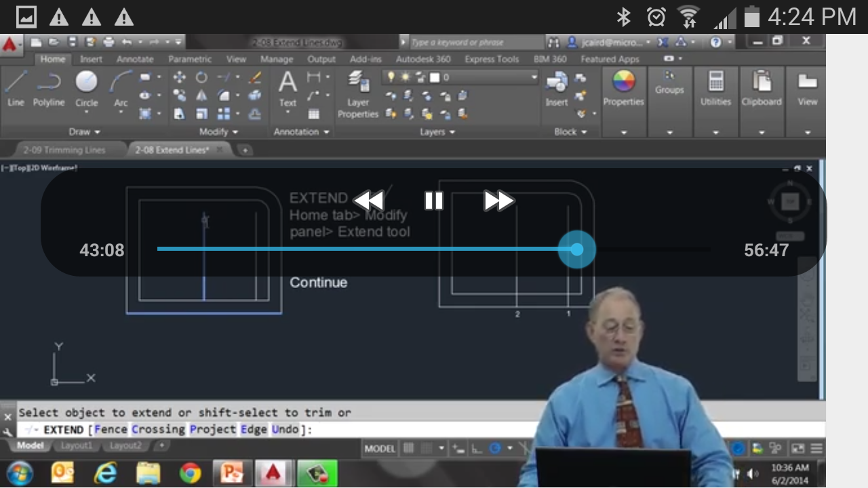Select the Offset tool
This screenshot has height=488, width=868.
(255, 114)
